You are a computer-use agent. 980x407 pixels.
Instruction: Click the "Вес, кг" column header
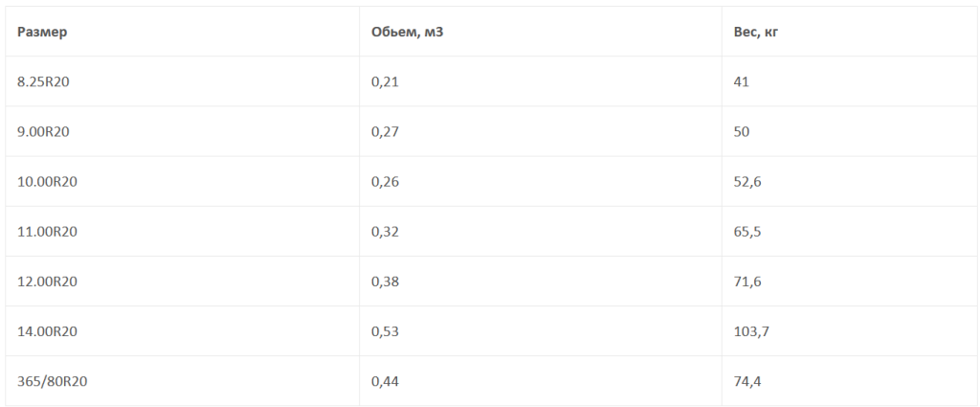[x=755, y=32]
